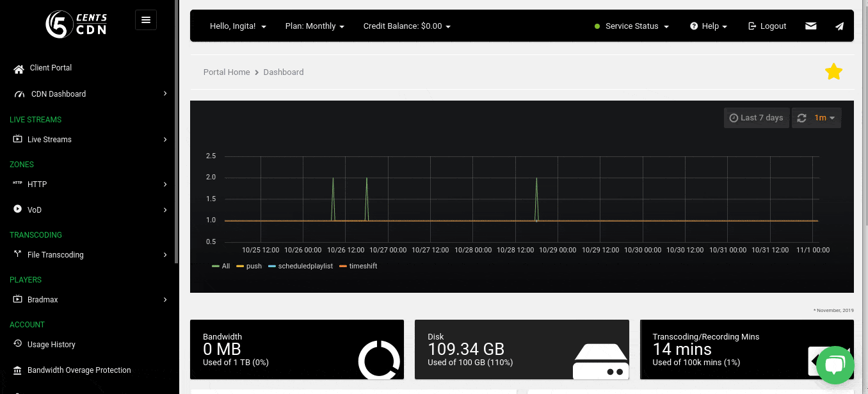This screenshot has width=868, height=394.
Task: Click the Bandwidth usage card
Action: (x=297, y=349)
